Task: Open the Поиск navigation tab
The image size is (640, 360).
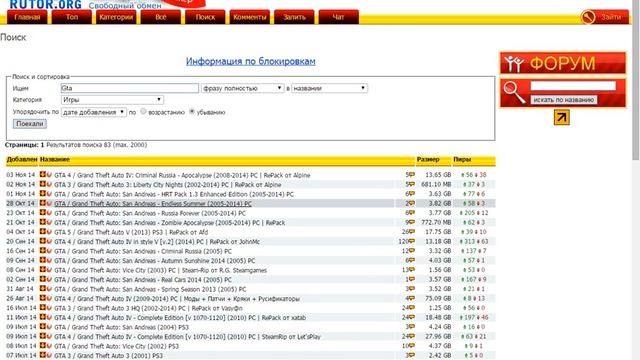Action: pyautogui.click(x=205, y=17)
